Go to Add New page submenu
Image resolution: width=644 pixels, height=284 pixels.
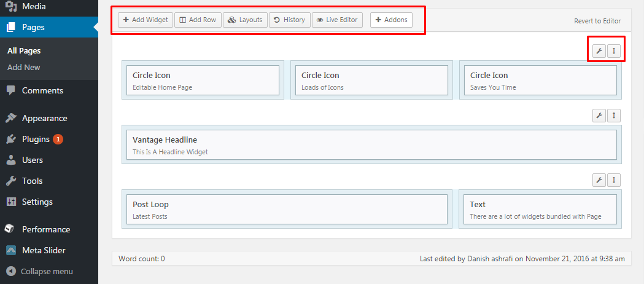24,67
